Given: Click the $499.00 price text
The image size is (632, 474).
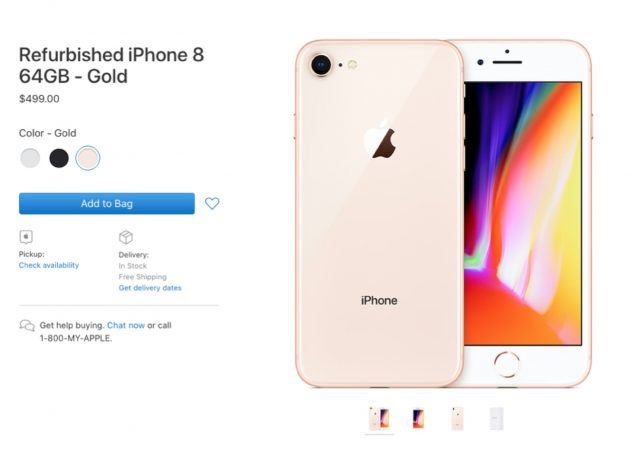Looking at the screenshot, I should [x=39, y=99].
